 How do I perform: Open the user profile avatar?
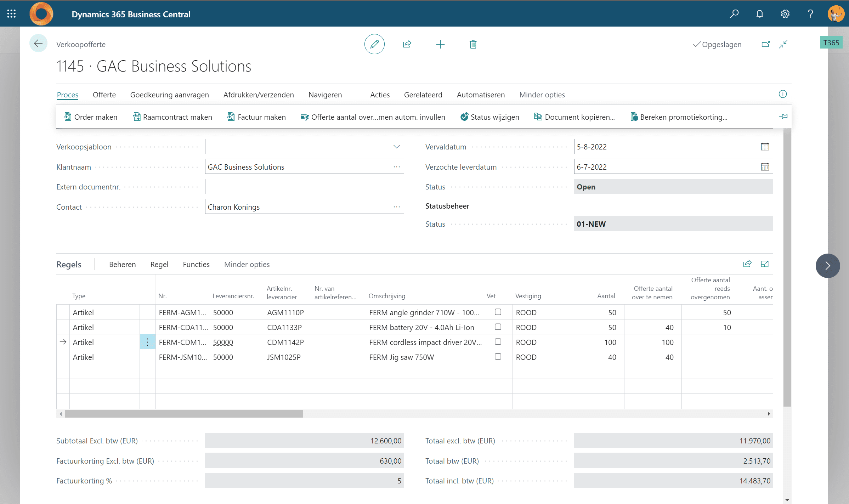pos(836,14)
